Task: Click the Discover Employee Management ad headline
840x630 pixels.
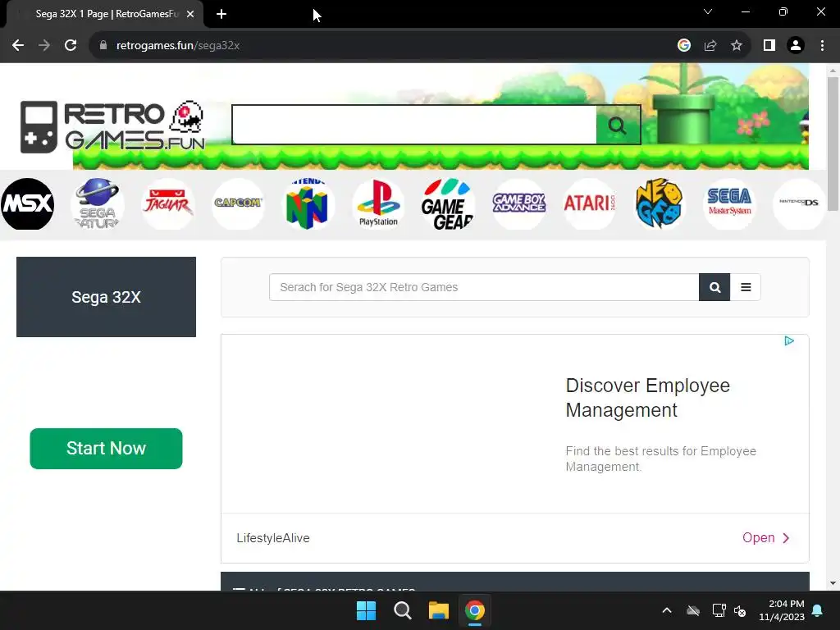Action: [648, 398]
